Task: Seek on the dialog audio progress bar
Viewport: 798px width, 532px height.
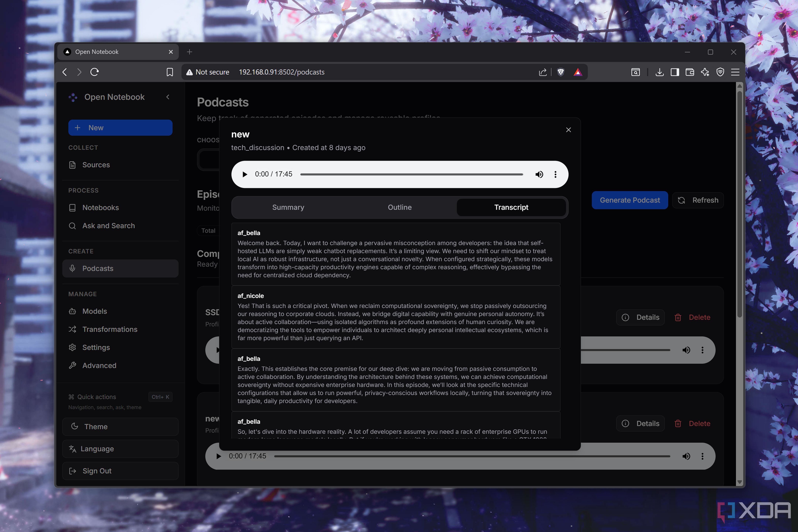Action: (411, 174)
